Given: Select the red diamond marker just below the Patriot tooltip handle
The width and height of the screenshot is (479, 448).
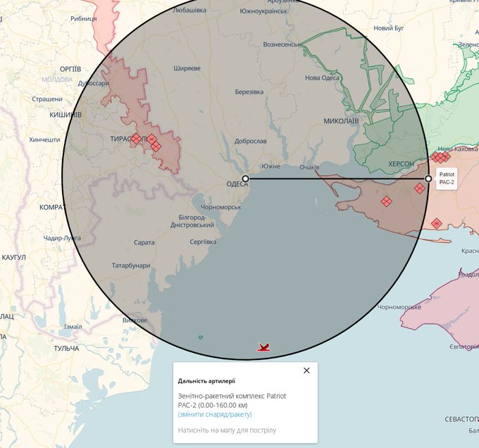Looking at the screenshot, I should coord(419,188).
